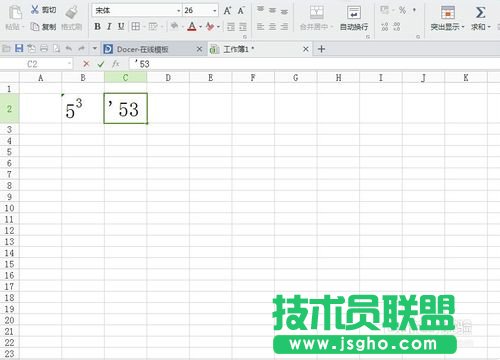Open the number format dialog launcher
500x360 pixels.
coord(418,37)
